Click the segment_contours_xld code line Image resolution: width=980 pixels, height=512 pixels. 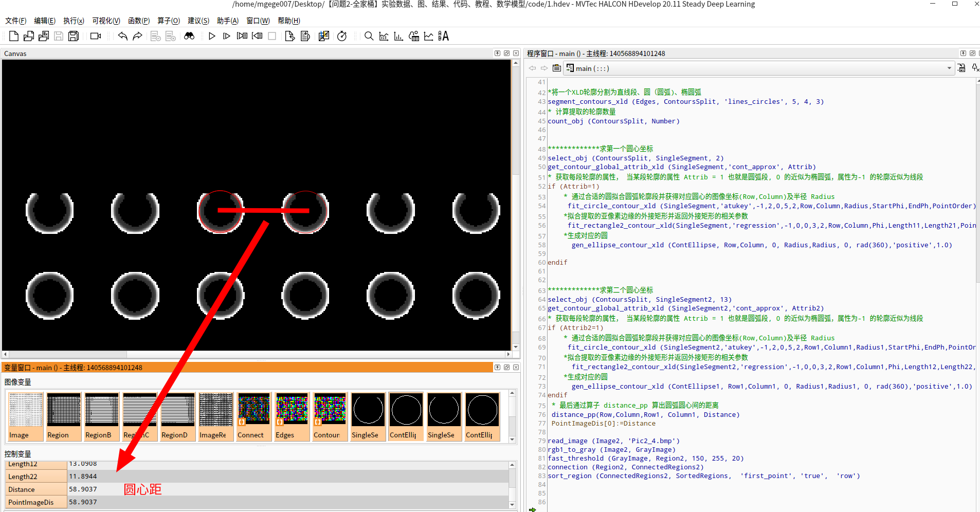click(685, 102)
